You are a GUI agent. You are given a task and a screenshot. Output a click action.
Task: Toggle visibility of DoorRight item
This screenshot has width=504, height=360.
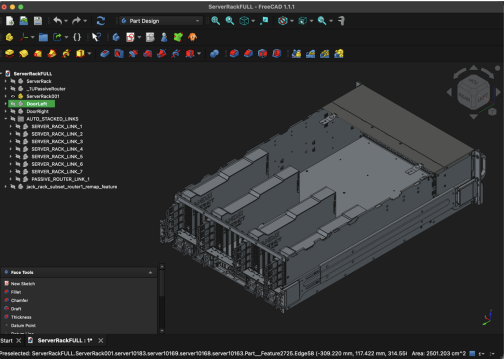(x=13, y=111)
